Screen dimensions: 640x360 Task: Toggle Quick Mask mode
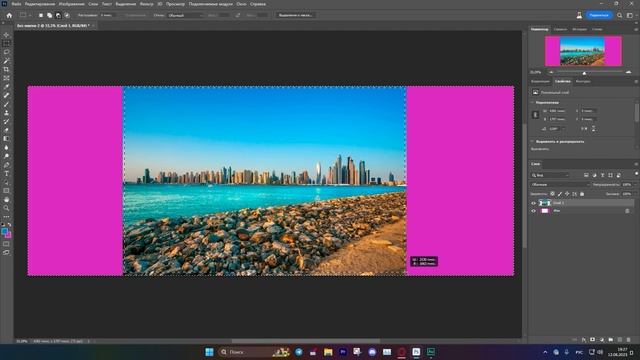point(6,244)
